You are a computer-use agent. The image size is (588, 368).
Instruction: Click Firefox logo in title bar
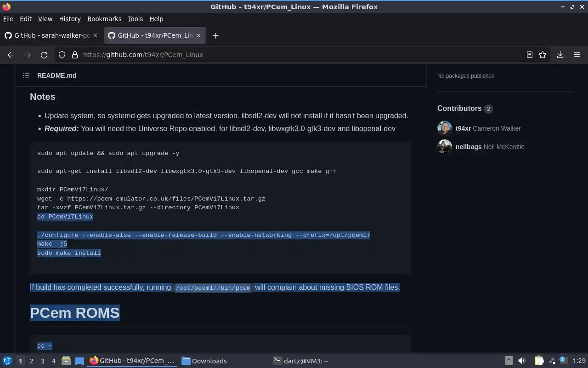pyautogui.click(x=6, y=7)
